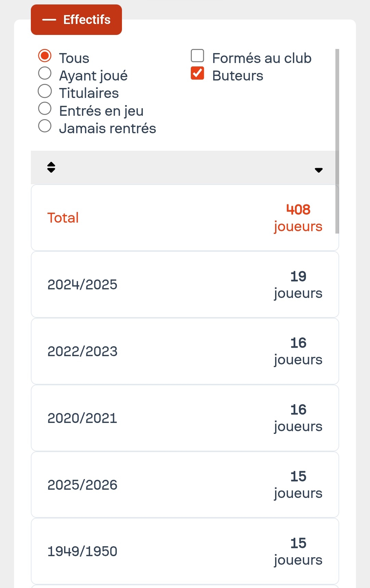This screenshot has width=370, height=588.
Task: Select the 2022/2023 season row
Action: point(185,351)
